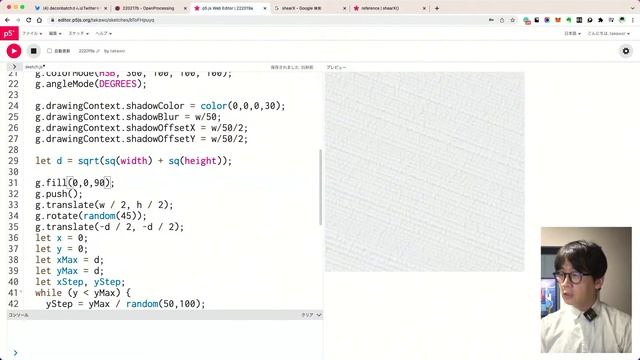This screenshot has width=640, height=360.
Task: Open the Help menu
Action: pos(104,33)
